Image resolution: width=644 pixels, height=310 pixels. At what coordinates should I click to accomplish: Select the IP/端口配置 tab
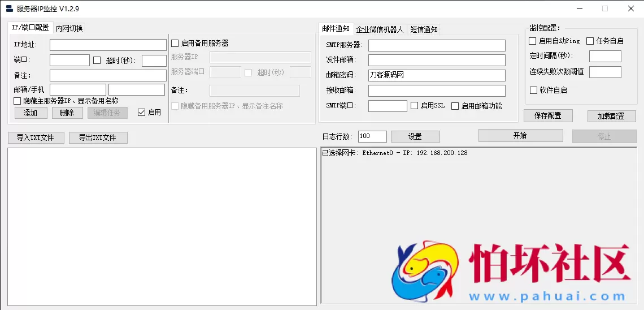[30, 28]
